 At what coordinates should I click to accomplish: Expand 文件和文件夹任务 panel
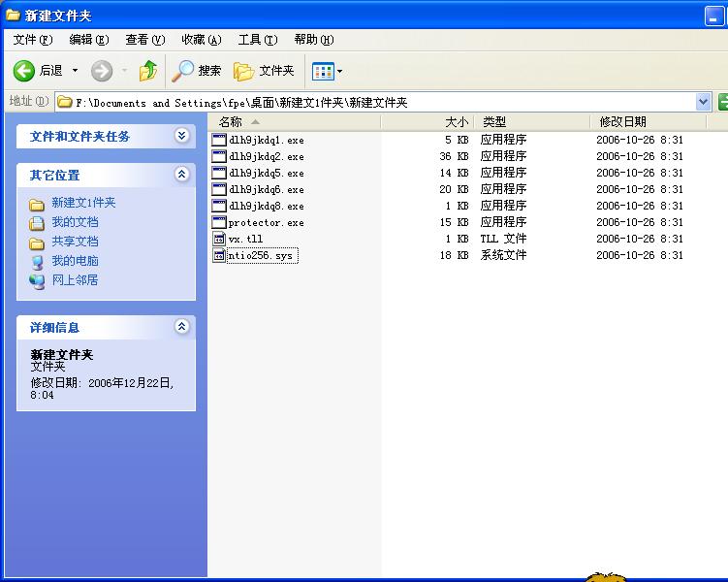tap(181, 135)
